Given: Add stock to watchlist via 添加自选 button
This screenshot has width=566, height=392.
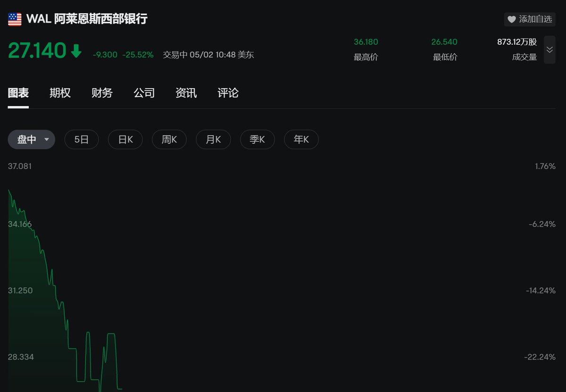Looking at the screenshot, I should pyautogui.click(x=530, y=19).
